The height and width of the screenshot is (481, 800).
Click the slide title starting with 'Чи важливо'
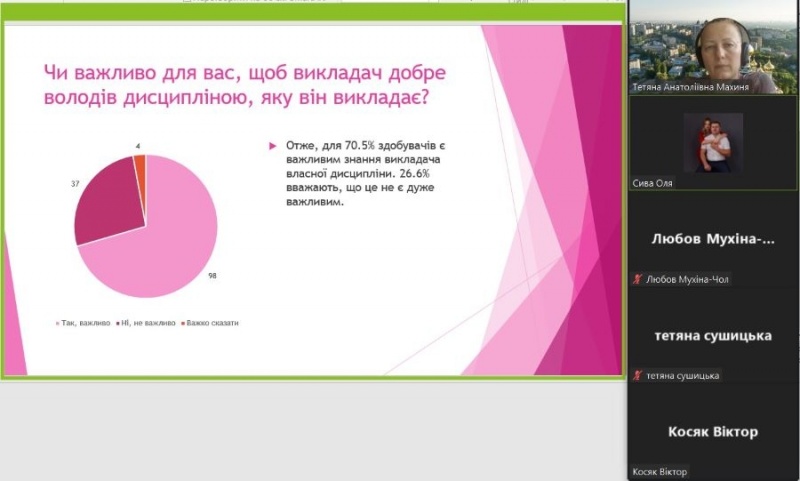point(245,85)
